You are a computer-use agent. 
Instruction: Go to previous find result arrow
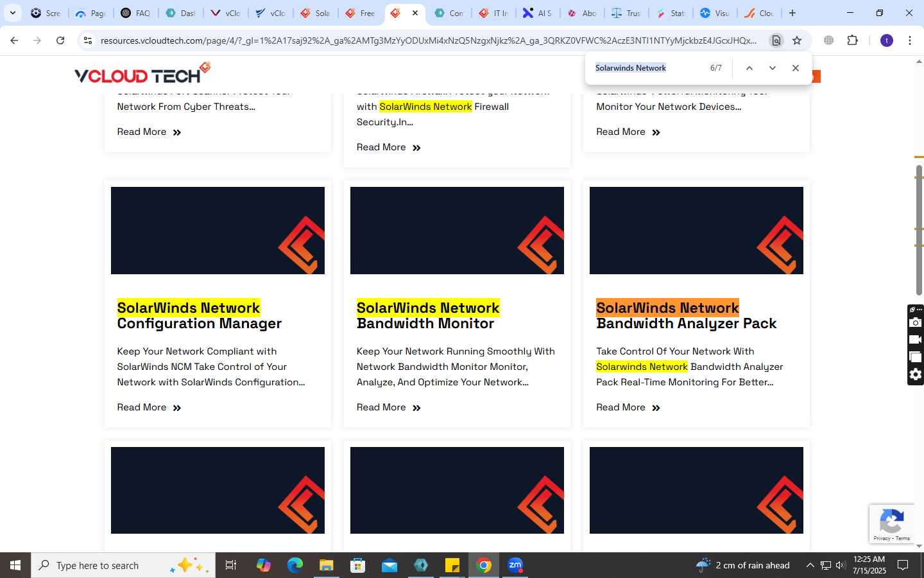pyautogui.click(x=749, y=68)
